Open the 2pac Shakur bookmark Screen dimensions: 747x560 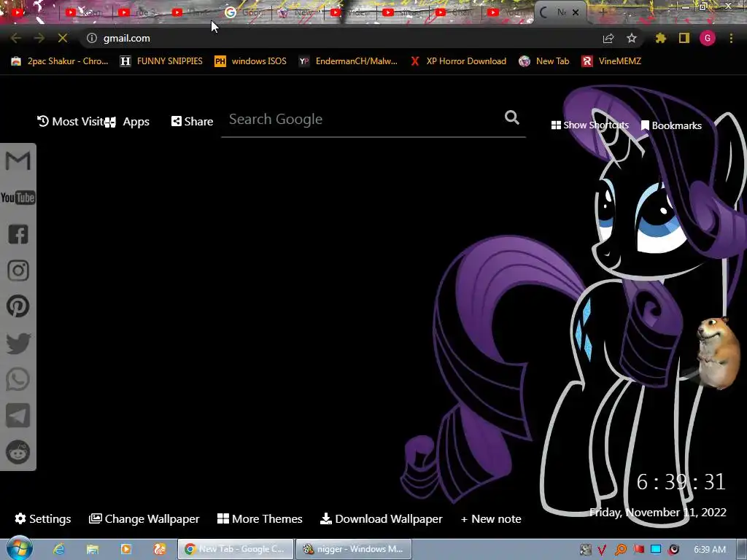click(x=60, y=61)
